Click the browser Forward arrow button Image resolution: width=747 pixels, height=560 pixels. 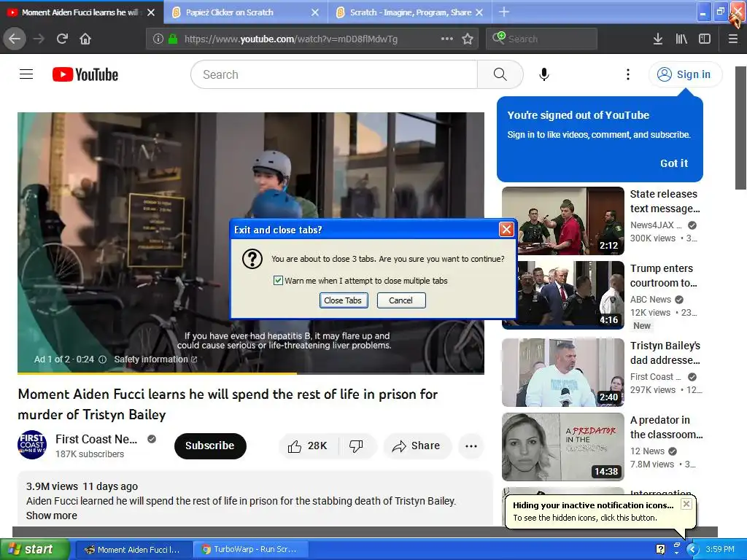39,39
